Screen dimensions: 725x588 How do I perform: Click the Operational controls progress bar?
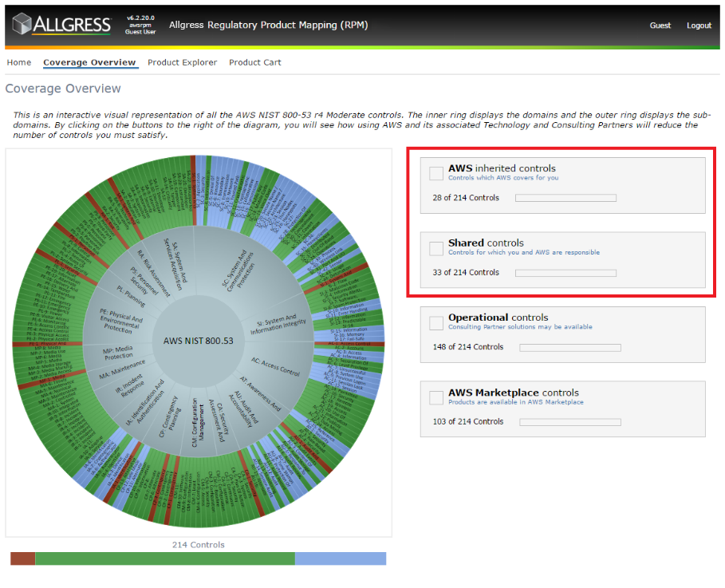click(570, 347)
